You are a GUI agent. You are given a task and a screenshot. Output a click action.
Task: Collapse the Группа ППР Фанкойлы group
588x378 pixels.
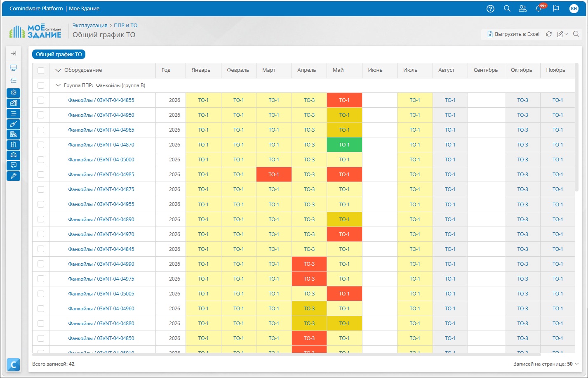pos(58,85)
